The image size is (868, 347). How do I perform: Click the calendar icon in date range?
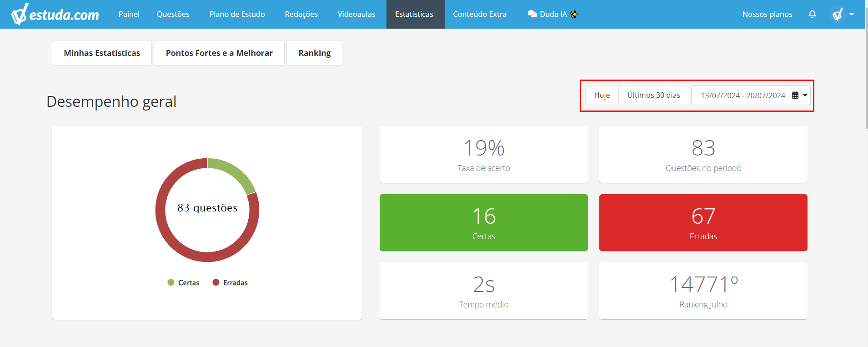[x=795, y=96]
